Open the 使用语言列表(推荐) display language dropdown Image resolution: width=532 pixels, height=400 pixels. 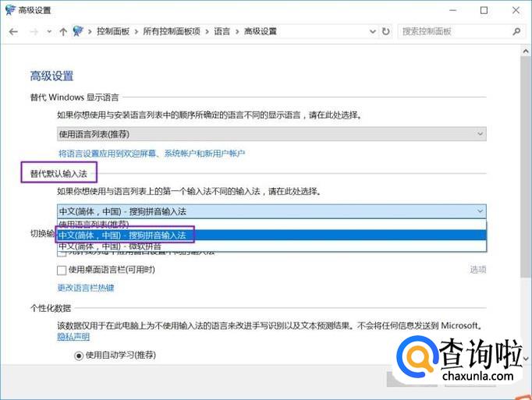(271, 134)
